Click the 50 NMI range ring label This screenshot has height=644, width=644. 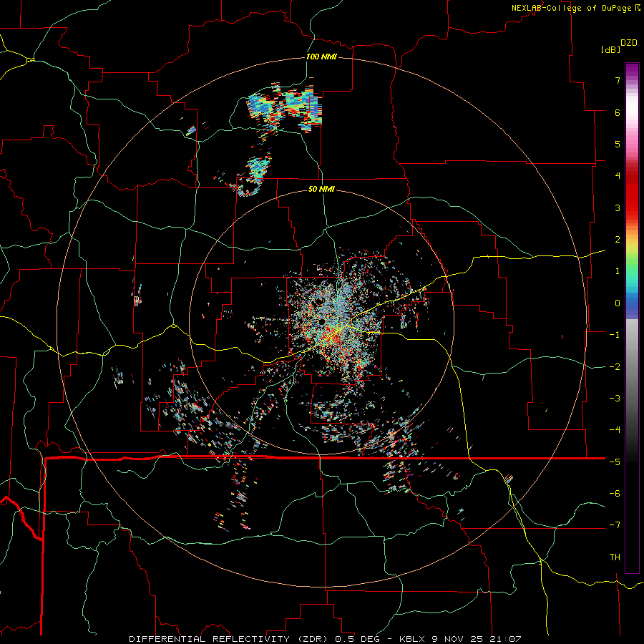(x=321, y=189)
